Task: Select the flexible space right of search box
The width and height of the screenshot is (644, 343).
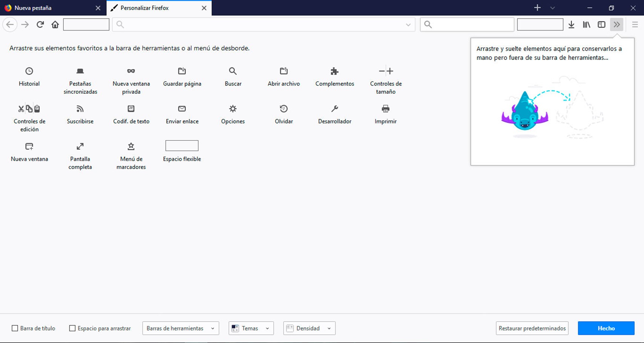Action: [540, 24]
